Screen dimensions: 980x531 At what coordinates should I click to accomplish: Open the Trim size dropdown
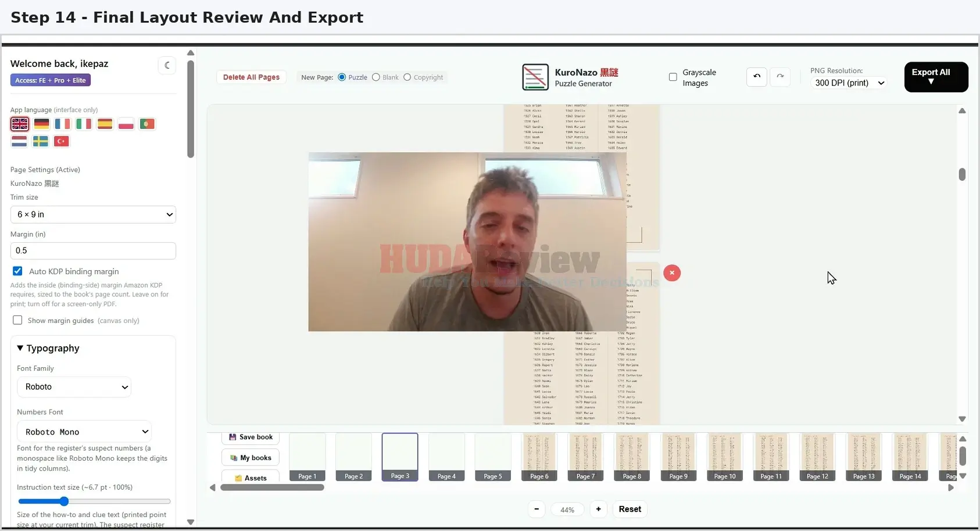pos(93,214)
